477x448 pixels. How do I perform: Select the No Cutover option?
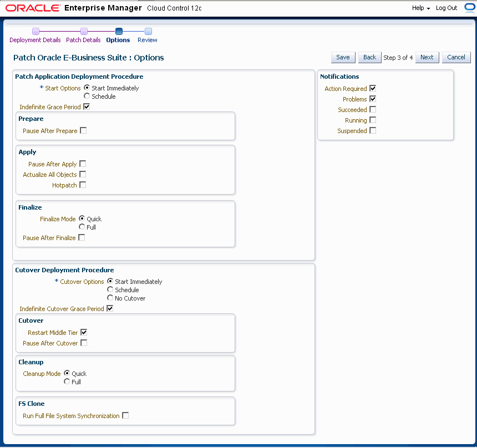point(110,298)
